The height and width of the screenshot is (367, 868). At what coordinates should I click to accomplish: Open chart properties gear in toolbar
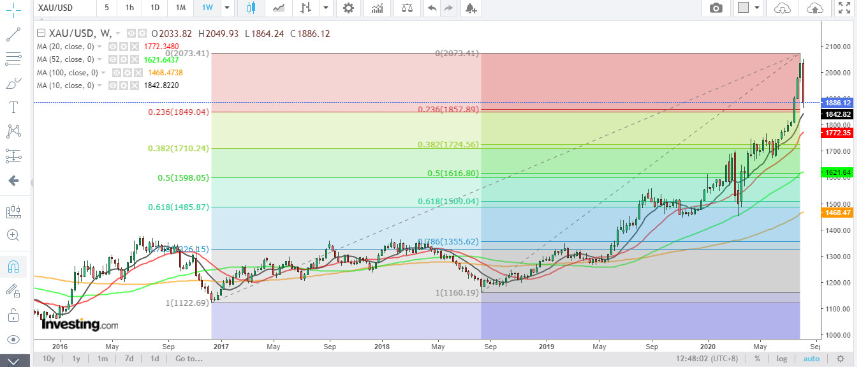tap(348, 8)
